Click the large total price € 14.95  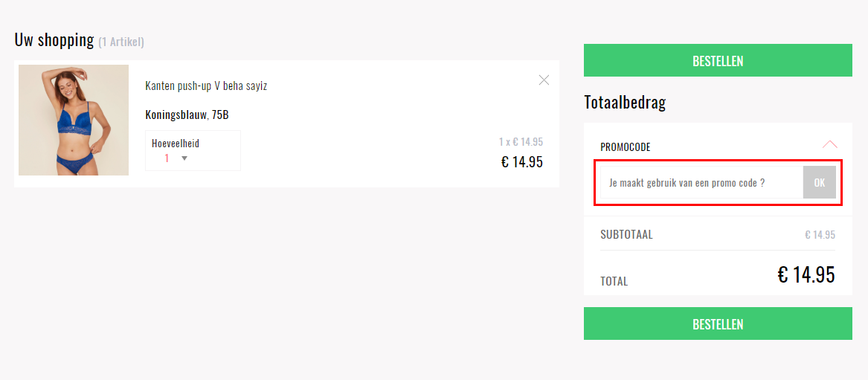click(806, 274)
